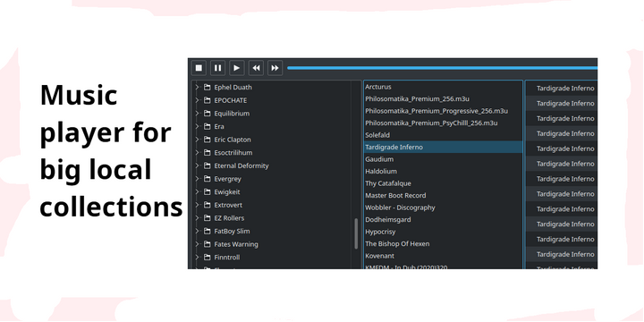
Task: Select the Dodheimsgard playlist
Action: [443, 220]
